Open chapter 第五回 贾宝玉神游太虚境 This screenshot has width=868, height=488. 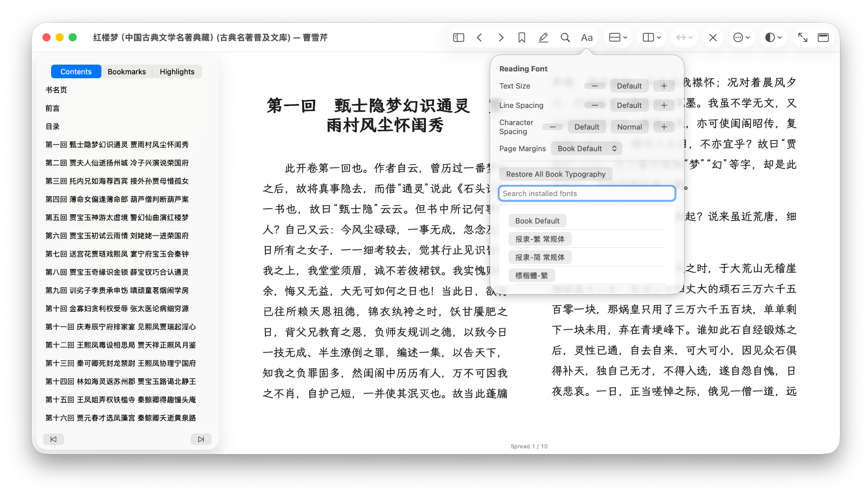(x=117, y=217)
